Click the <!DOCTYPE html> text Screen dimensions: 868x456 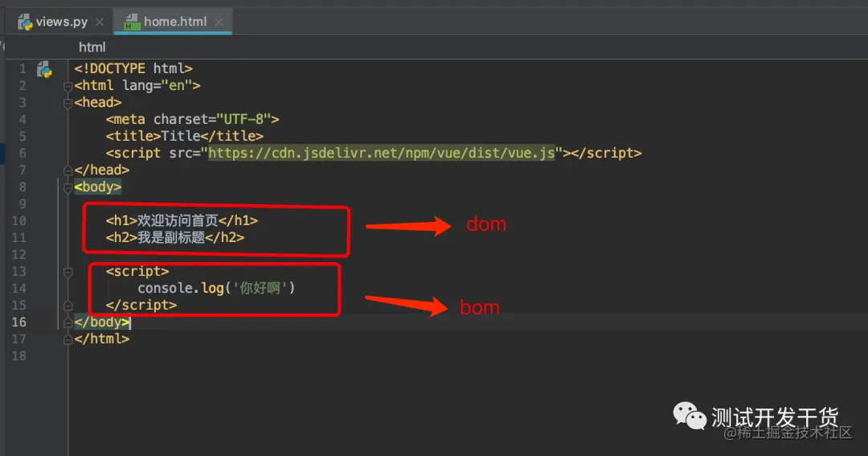pyautogui.click(x=133, y=68)
